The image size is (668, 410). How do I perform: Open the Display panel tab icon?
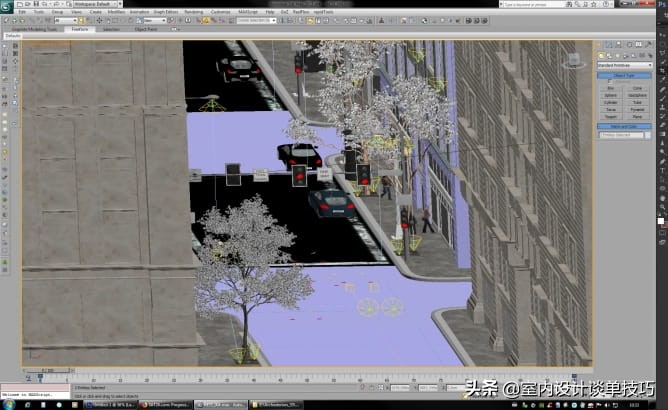click(639, 45)
